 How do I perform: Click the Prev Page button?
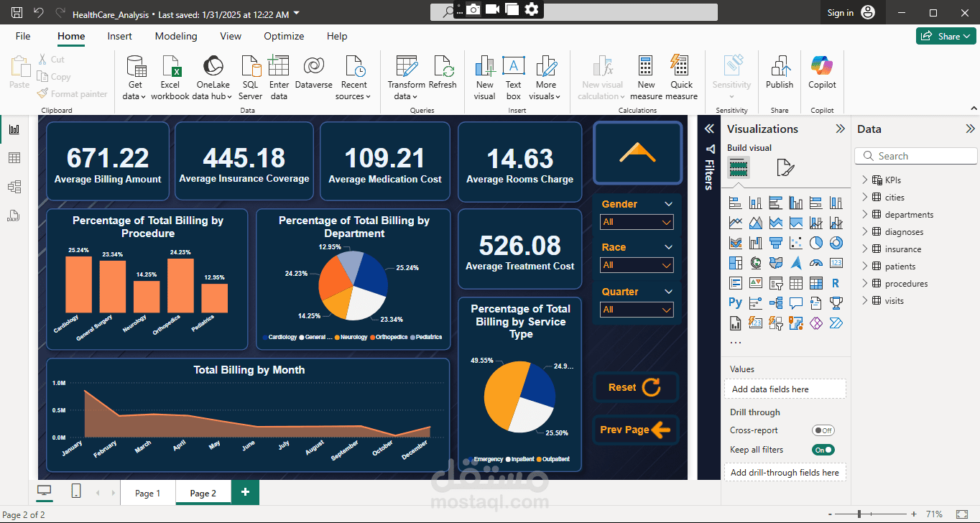[x=636, y=430]
